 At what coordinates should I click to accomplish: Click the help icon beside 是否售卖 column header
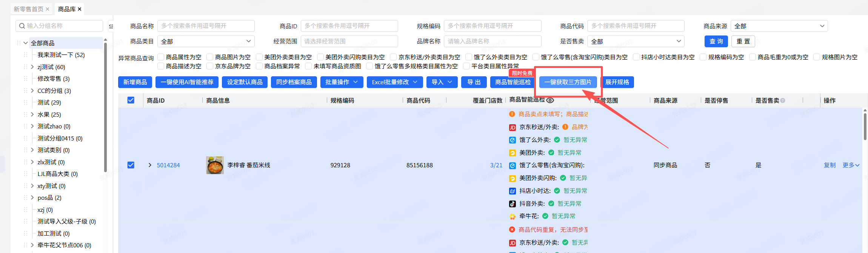[783, 100]
